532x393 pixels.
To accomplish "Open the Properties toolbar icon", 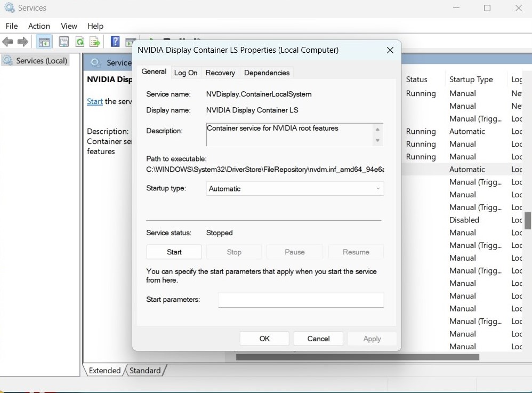I will pos(63,42).
